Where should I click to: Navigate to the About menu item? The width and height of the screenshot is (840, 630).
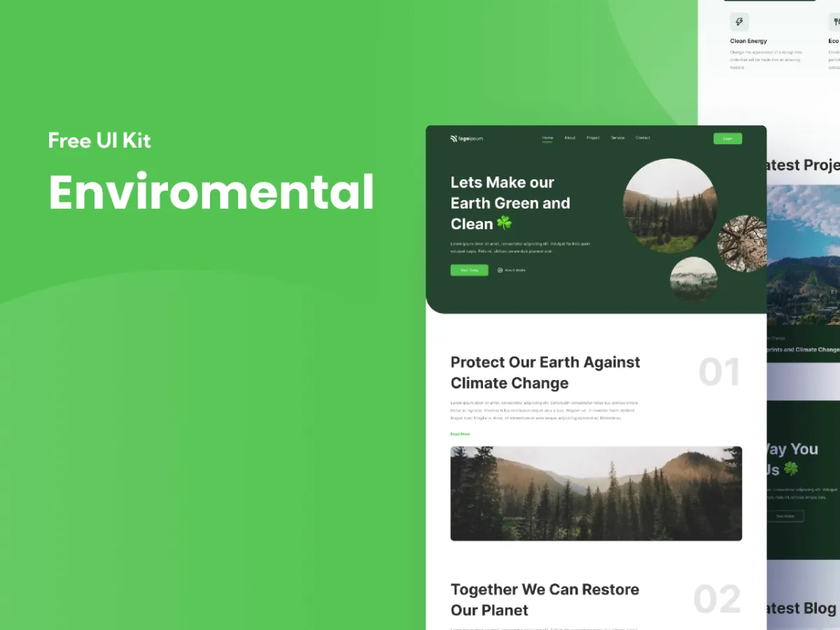coord(570,138)
